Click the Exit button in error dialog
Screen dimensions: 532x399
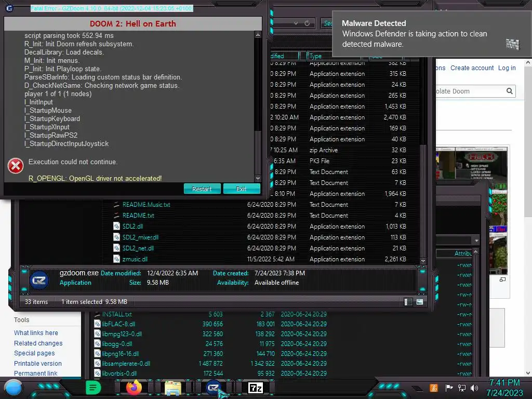241,189
